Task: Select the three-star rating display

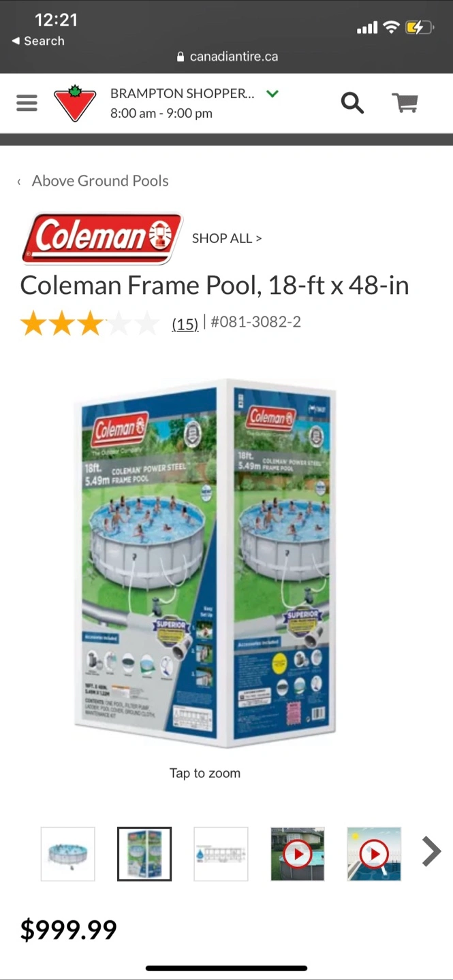Action: pos(89,324)
